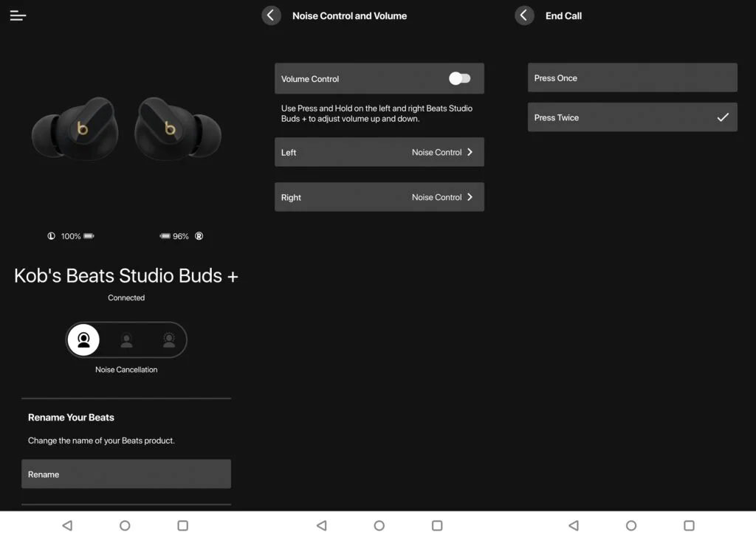Tap left earbud battery icon at 100%
Image resolution: width=756 pixels, height=535 pixels.
[89, 236]
